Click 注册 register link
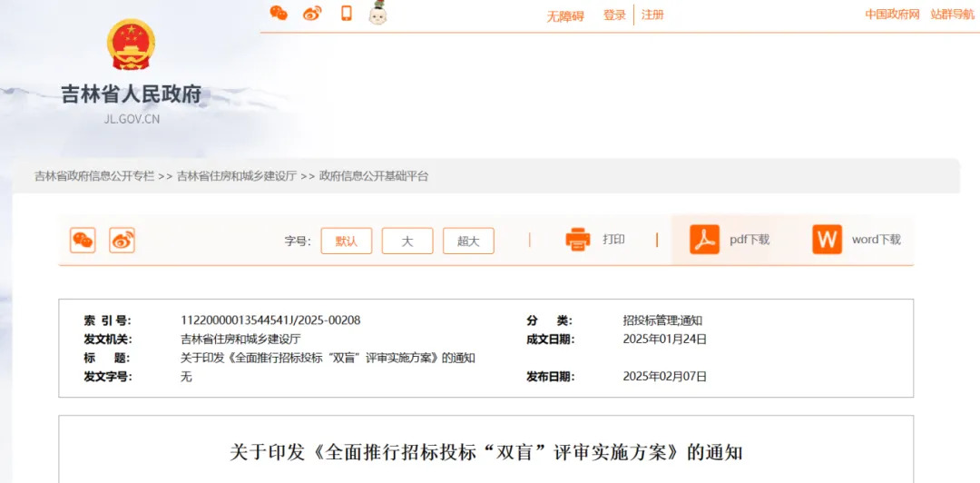This screenshot has height=483, width=980. 652,15
